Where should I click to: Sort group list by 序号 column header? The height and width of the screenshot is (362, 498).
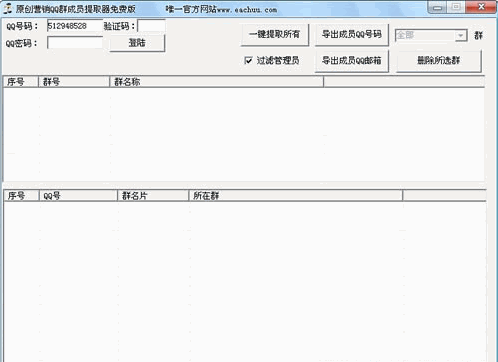coord(21,82)
